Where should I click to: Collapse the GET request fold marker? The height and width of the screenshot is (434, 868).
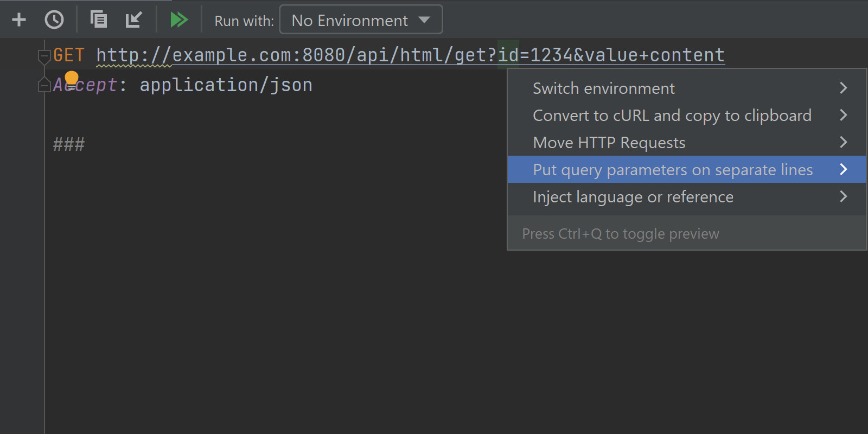pos(44,56)
